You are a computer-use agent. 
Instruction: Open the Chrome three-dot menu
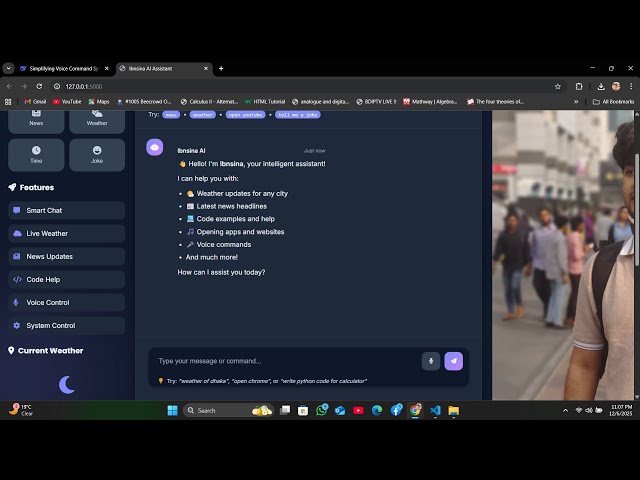[631, 86]
